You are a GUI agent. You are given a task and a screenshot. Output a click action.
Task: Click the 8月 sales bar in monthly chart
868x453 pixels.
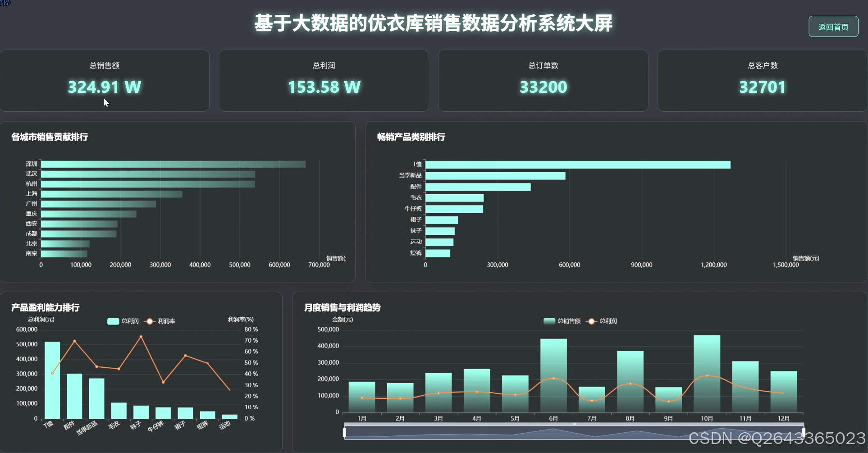tap(630, 382)
